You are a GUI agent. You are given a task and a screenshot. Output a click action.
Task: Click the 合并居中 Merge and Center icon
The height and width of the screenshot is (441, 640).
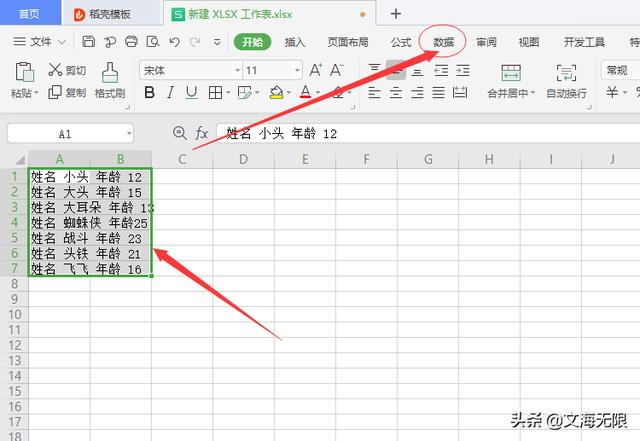click(511, 73)
